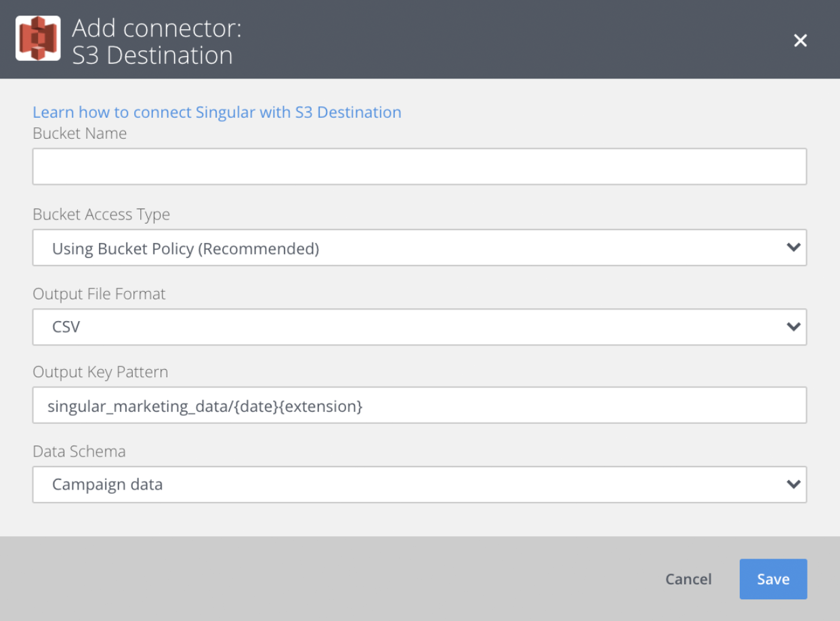Focus the empty Bucket Name field

pos(419,167)
